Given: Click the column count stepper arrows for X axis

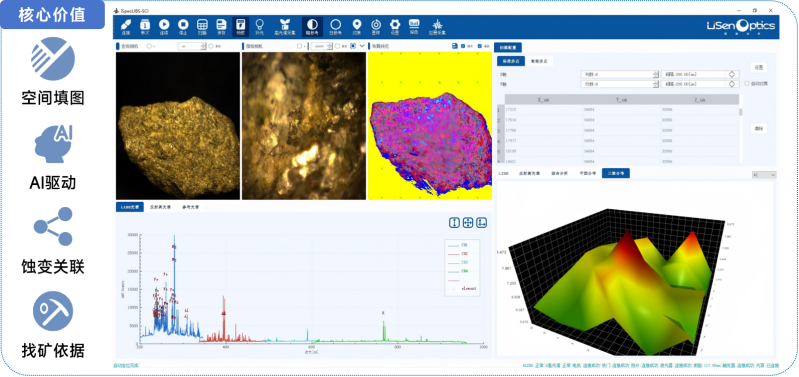Looking at the screenshot, I should click(655, 74).
